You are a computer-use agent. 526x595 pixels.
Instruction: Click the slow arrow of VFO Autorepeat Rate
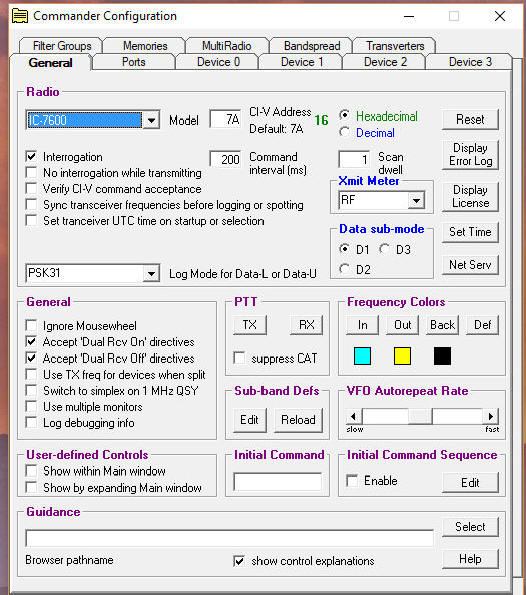click(353, 417)
